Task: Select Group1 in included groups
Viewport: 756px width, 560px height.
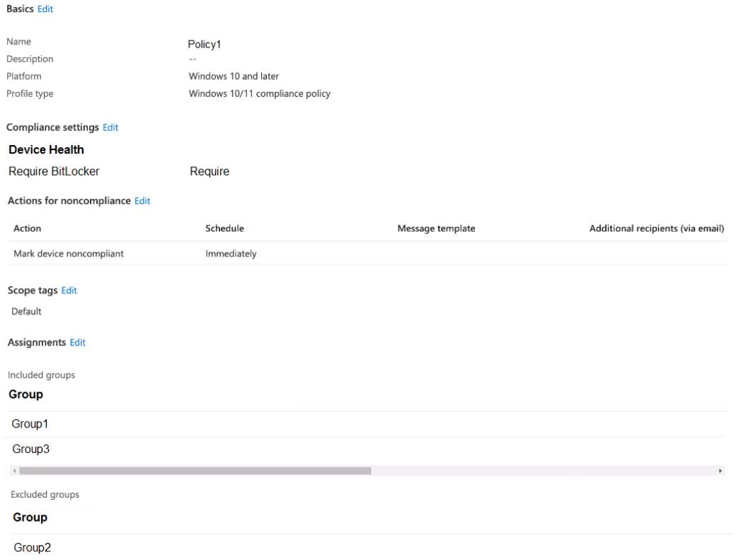Action: click(x=30, y=424)
